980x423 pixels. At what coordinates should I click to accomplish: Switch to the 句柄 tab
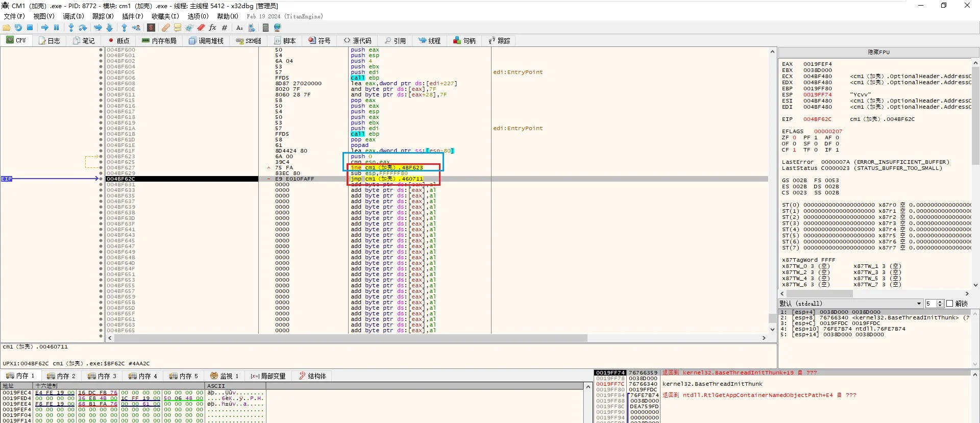point(464,41)
